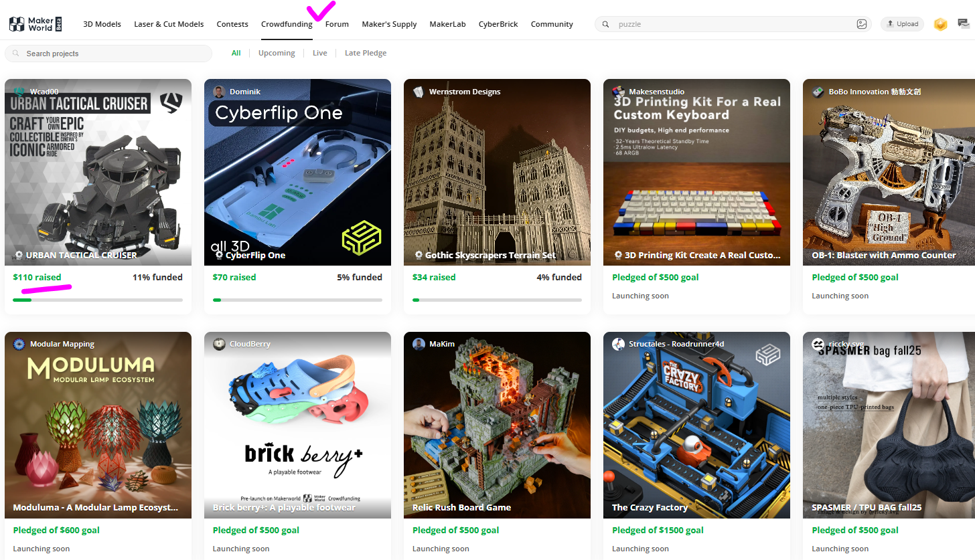Click the "4% funded" label
Viewport: 975px width, 560px height.
coord(559,277)
